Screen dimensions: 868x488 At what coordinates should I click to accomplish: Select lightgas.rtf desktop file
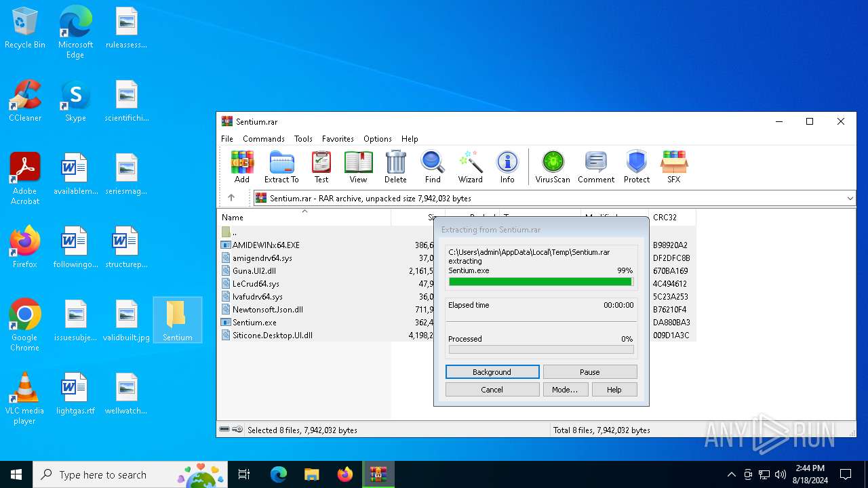click(75, 394)
